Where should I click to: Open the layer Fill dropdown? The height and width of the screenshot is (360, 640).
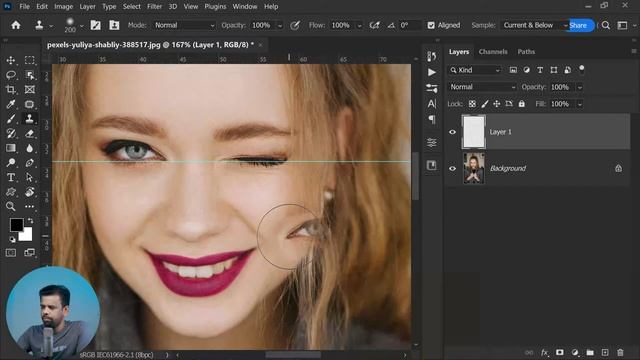(580, 104)
